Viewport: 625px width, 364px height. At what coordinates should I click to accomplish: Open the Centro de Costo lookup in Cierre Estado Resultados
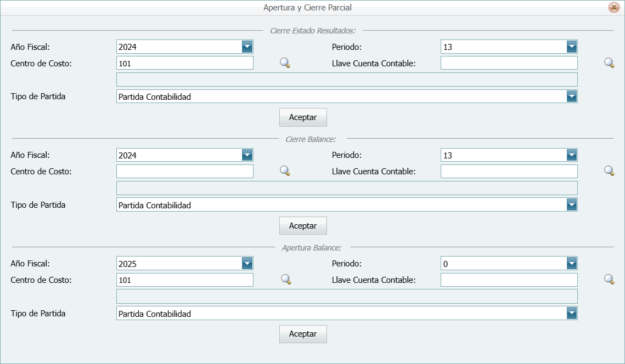(284, 62)
